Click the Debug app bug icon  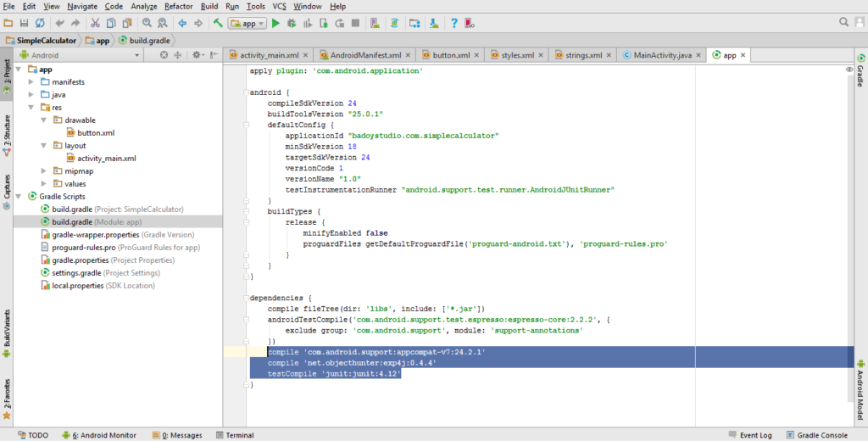[x=292, y=23]
